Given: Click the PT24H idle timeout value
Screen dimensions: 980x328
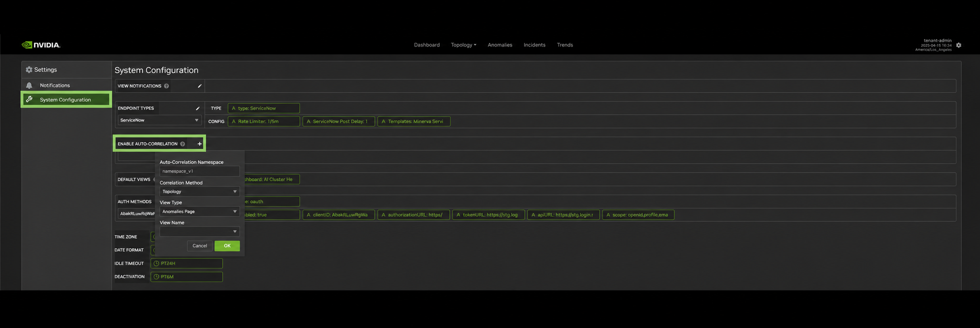Looking at the screenshot, I should pyautogui.click(x=187, y=263).
